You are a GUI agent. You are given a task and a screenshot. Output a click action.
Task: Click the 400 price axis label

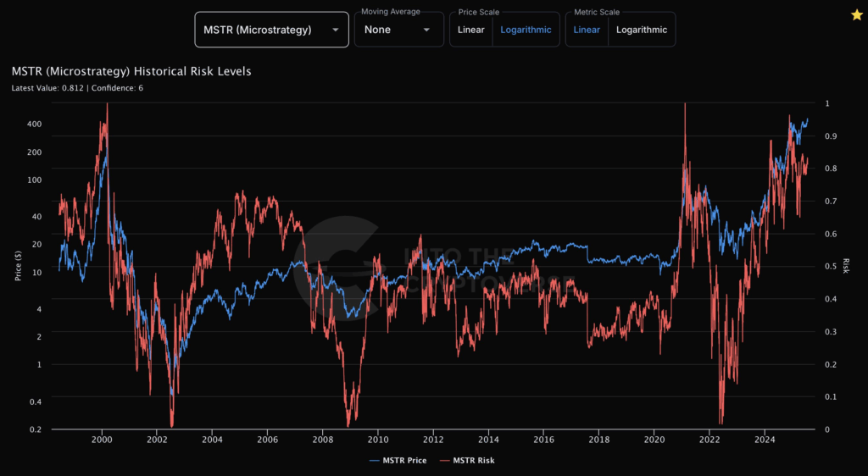(34, 124)
